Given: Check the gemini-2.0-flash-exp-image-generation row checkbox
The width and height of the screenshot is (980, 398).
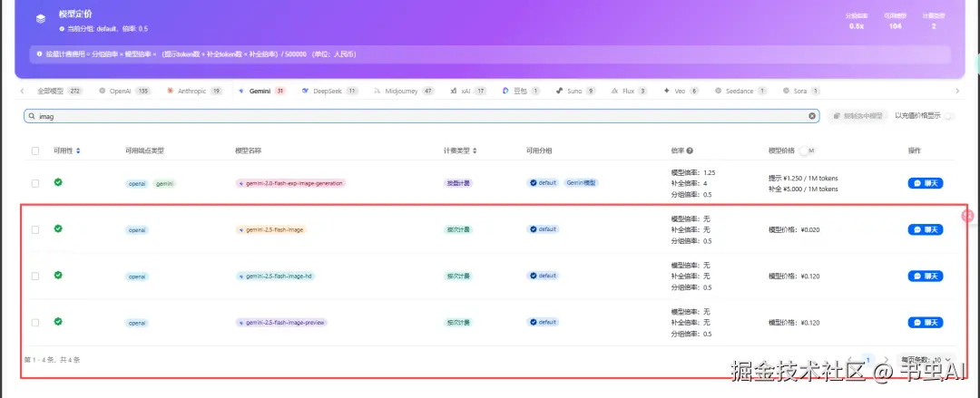Looking at the screenshot, I should click(35, 183).
